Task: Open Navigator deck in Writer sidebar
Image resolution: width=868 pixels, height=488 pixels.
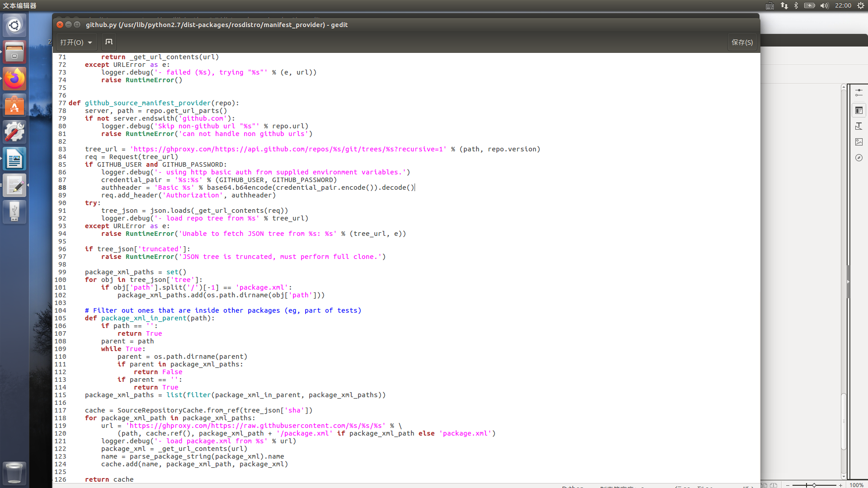Action: click(859, 158)
